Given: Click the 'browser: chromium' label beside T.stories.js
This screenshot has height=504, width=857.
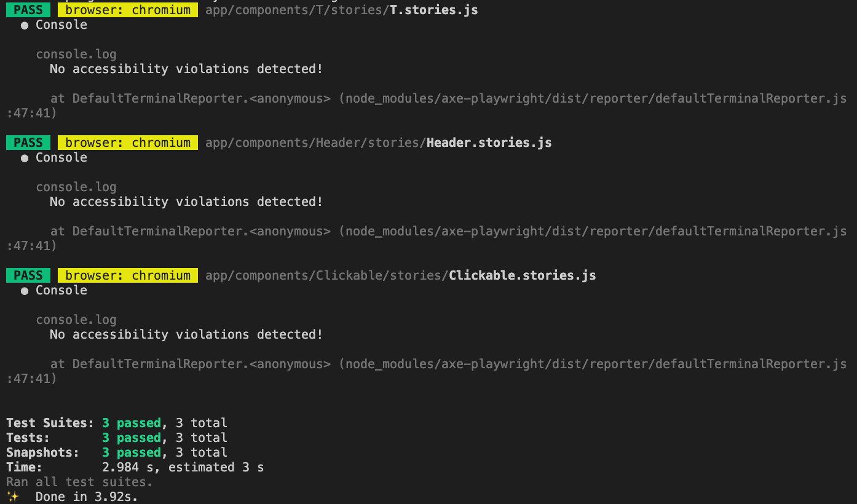Looking at the screenshot, I should [128, 10].
